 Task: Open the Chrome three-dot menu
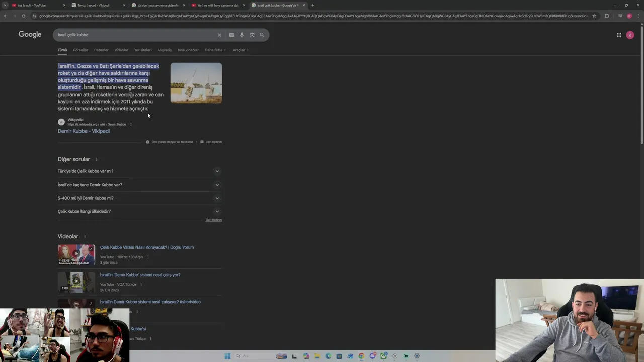pos(638,16)
